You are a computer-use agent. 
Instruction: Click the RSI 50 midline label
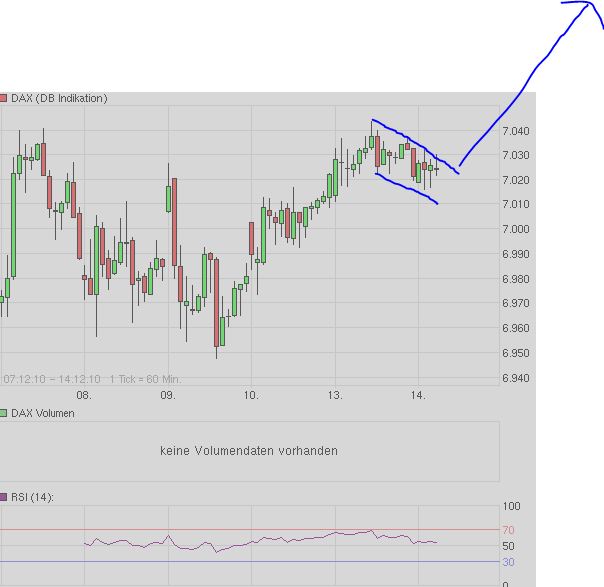pyautogui.click(x=508, y=546)
